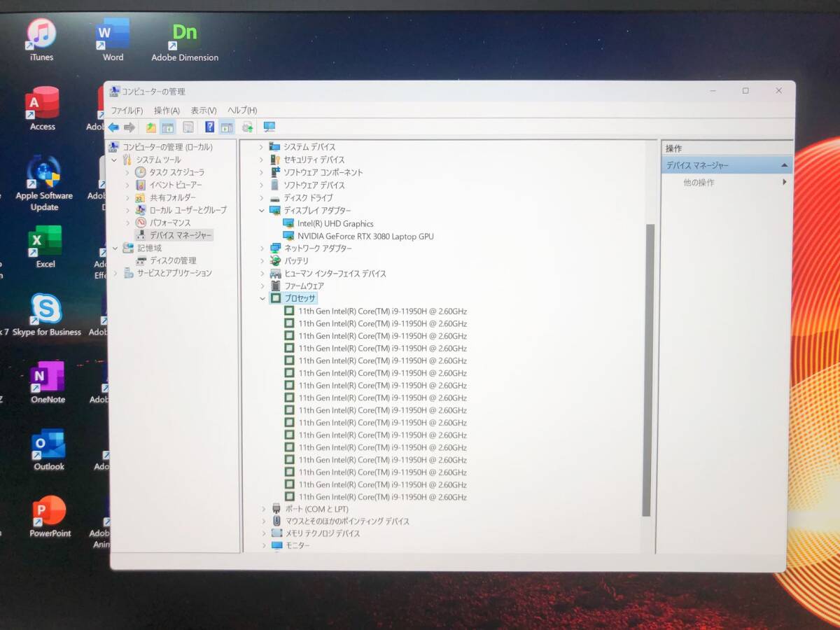Click the Up One Level folder icon
The image size is (840, 630).
pyautogui.click(x=151, y=127)
